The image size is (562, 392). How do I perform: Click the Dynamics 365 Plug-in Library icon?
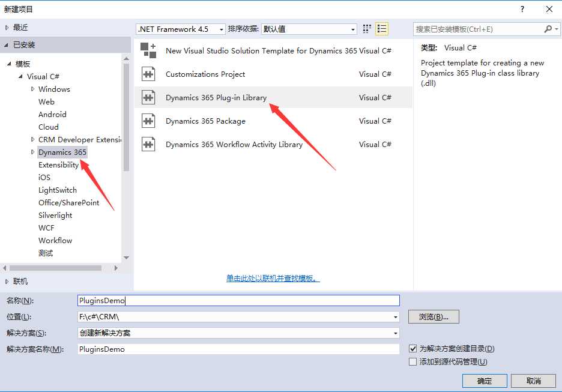tap(148, 97)
